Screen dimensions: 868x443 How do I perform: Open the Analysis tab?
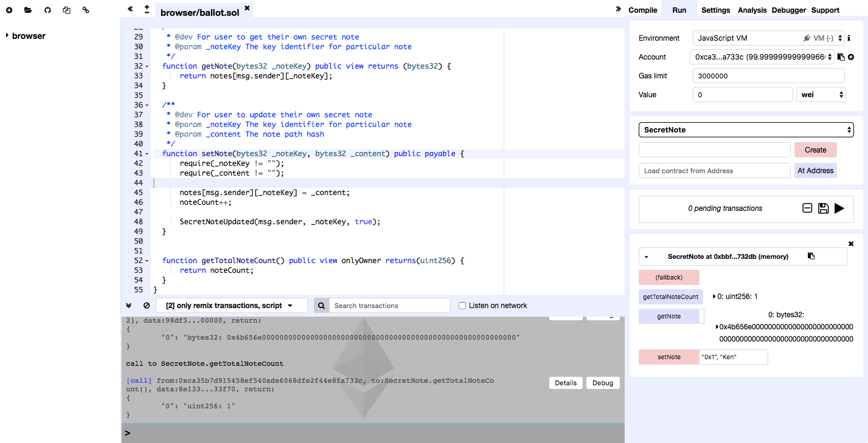pyautogui.click(x=752, y=10)
